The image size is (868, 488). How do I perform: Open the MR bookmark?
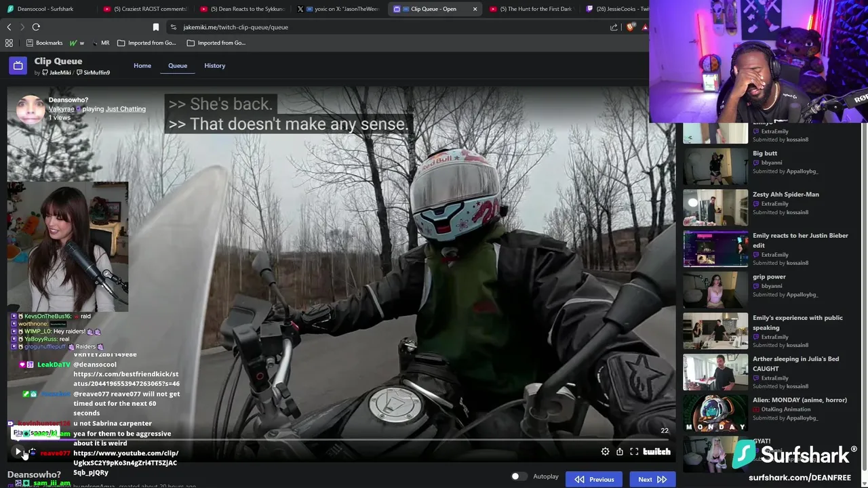click(x=100, y=43)
